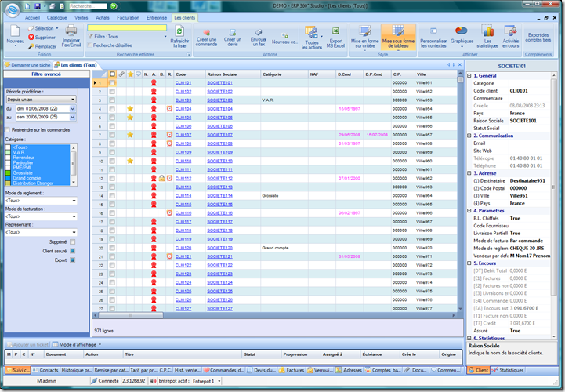Click the Graphiques button
The image size is (565, 392).
462,35
